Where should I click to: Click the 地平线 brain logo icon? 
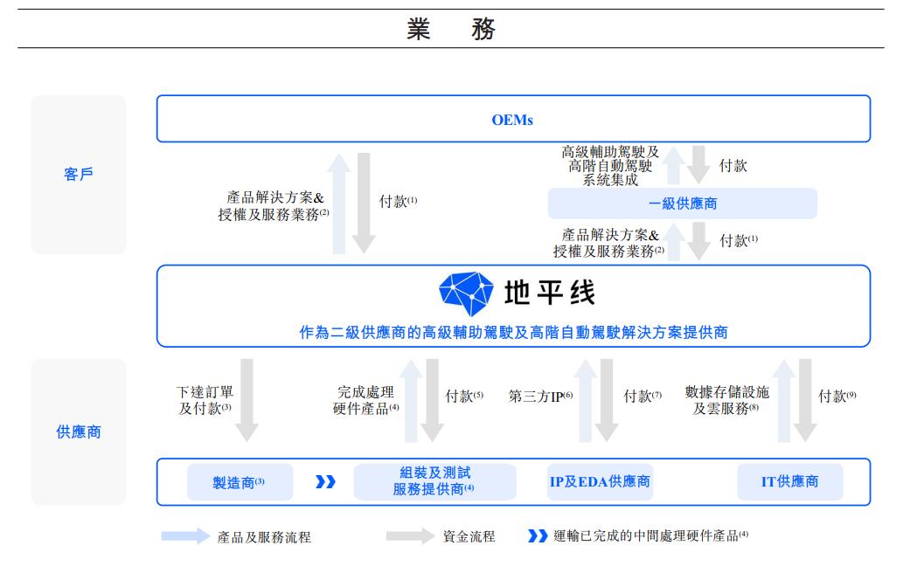[x=466, y=293]
